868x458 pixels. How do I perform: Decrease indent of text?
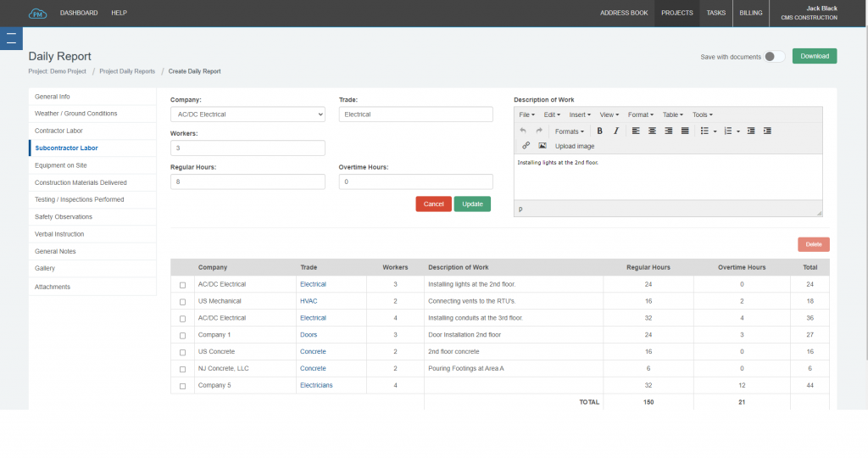pos(751,131)
